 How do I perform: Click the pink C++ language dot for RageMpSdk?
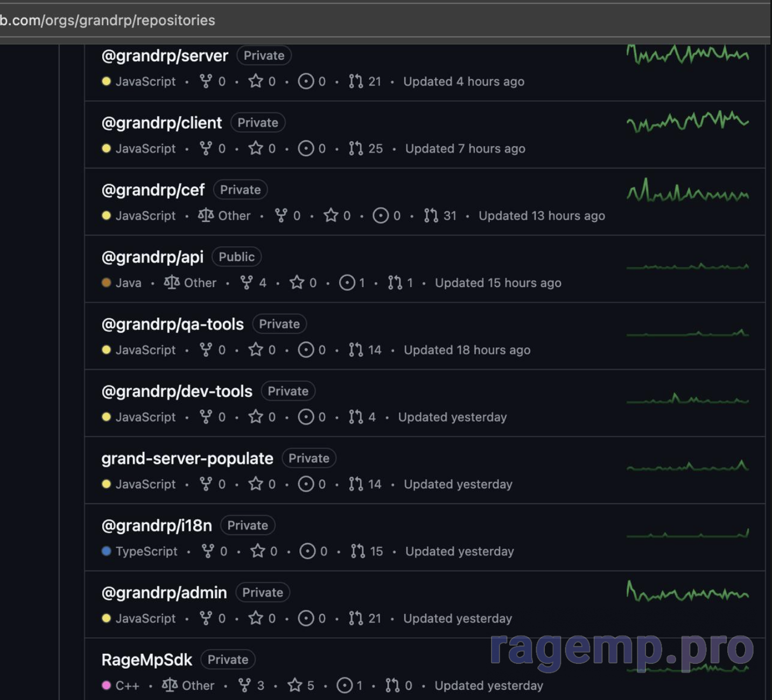coord(106,685)
